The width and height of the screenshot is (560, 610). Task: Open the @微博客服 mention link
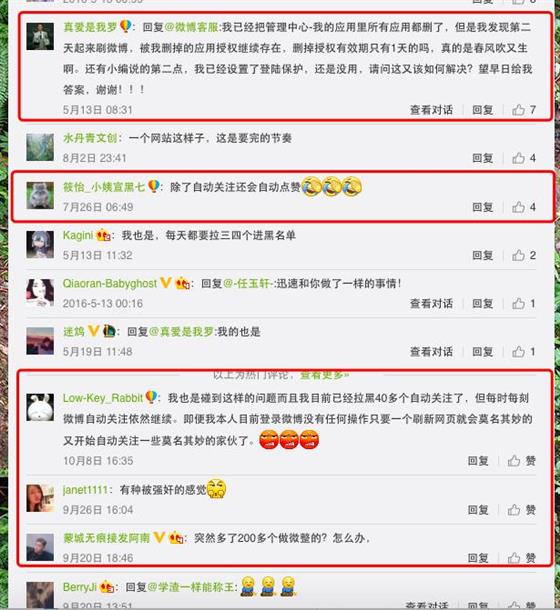tap(191, 27)
